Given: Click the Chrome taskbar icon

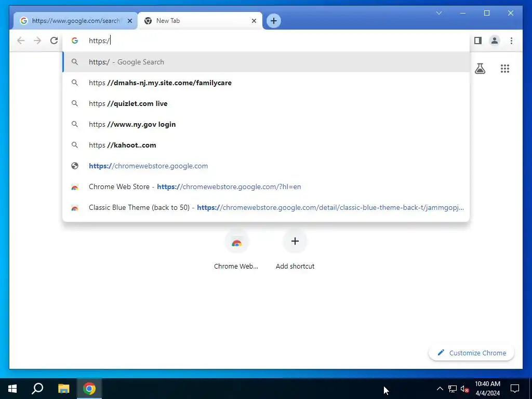Looking at the screenshot, I should point(89,389).
